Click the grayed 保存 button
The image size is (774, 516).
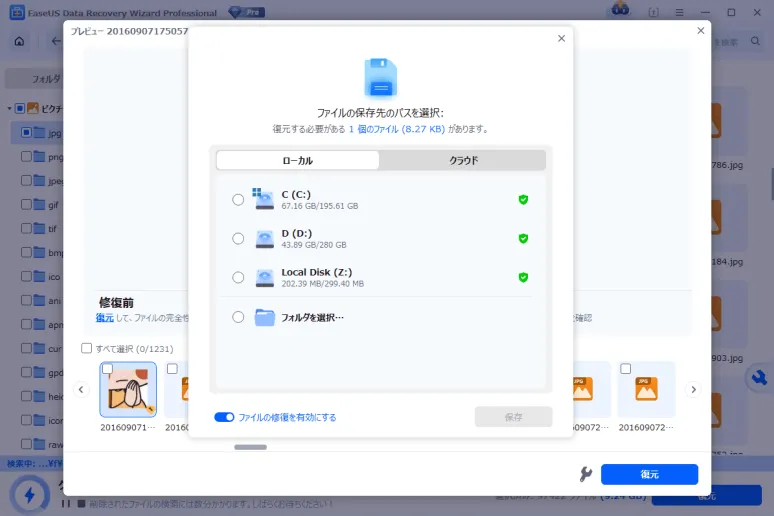click(513, 417)
